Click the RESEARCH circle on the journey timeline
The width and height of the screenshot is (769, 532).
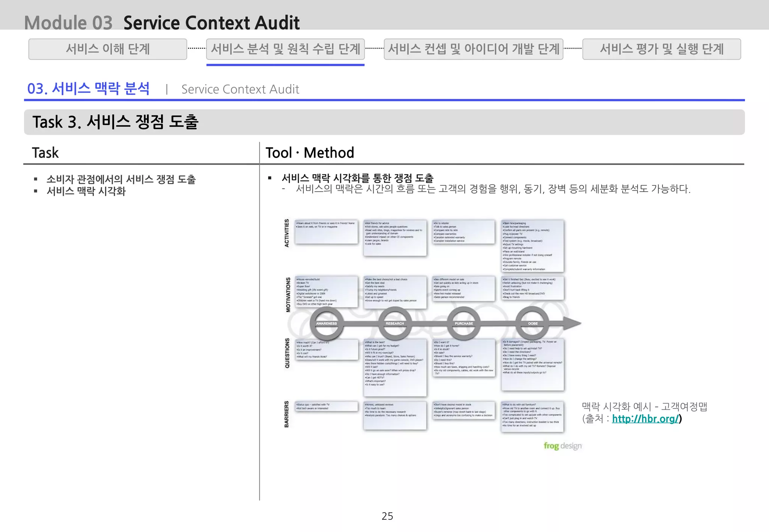[x=395, y=323]
